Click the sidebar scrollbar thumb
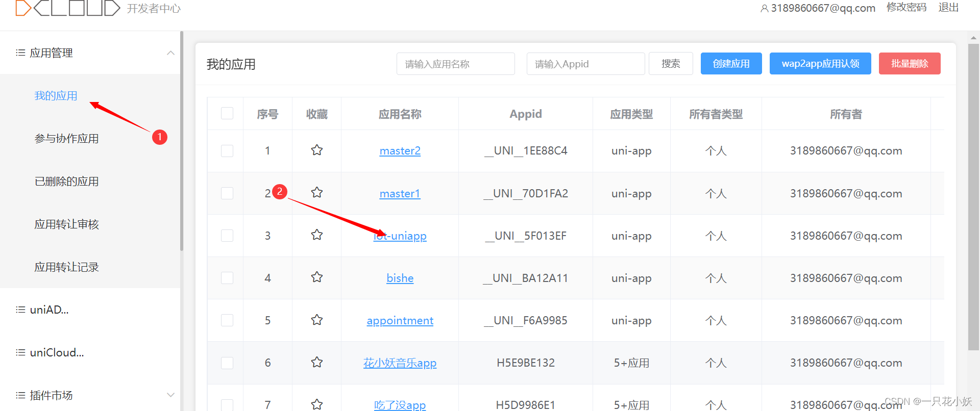The height and width of the screenshot is (411, 980). click(182, 141)
